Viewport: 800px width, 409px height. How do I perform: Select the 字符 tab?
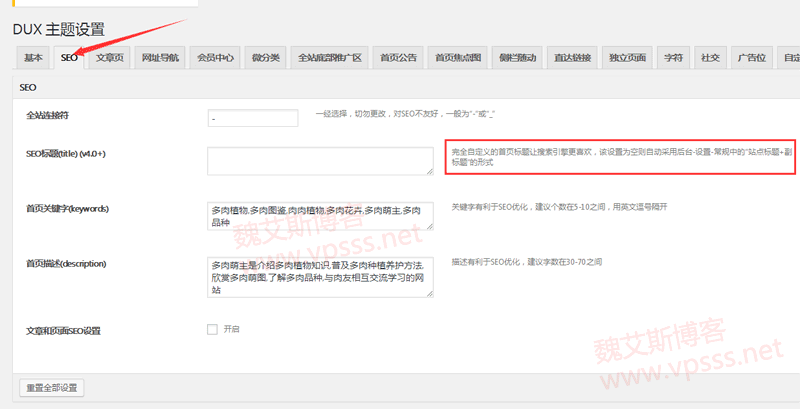[674, 58]
